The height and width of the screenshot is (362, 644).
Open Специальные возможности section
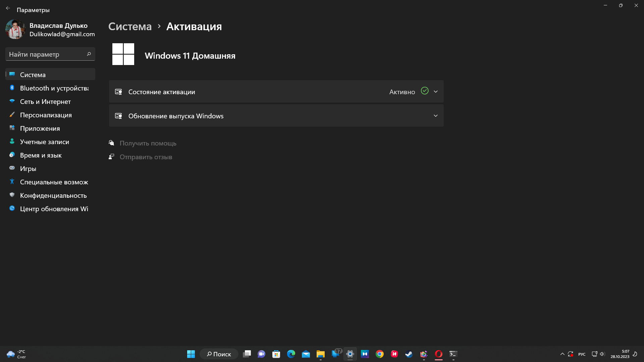tap(50, 182)
